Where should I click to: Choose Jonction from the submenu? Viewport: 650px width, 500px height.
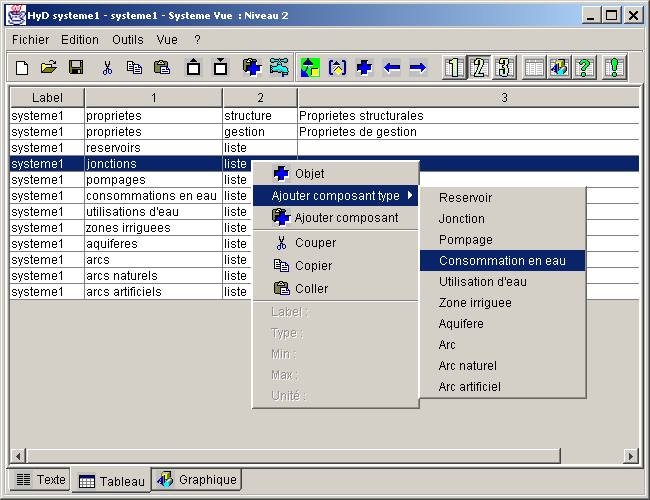(502, 218)
